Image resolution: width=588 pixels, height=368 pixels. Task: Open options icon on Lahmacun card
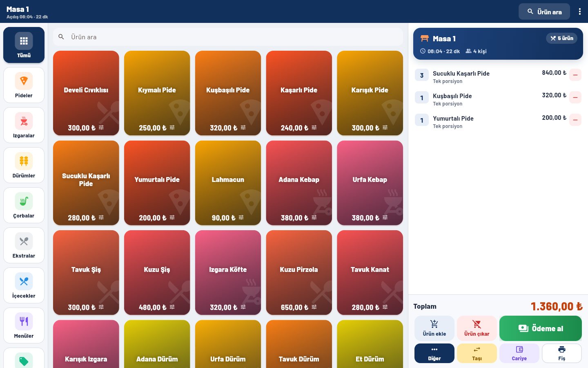(241, 218)
